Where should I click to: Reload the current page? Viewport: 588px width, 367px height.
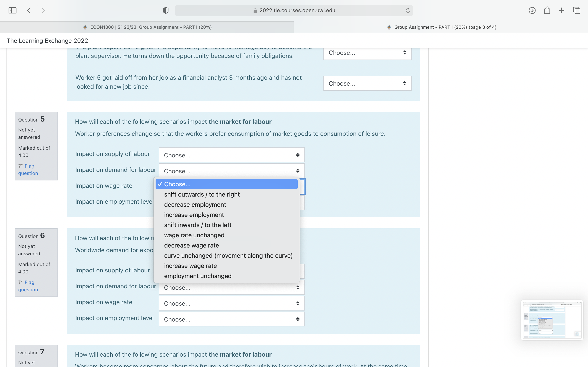pyautogui.click(x=407, y=10)
